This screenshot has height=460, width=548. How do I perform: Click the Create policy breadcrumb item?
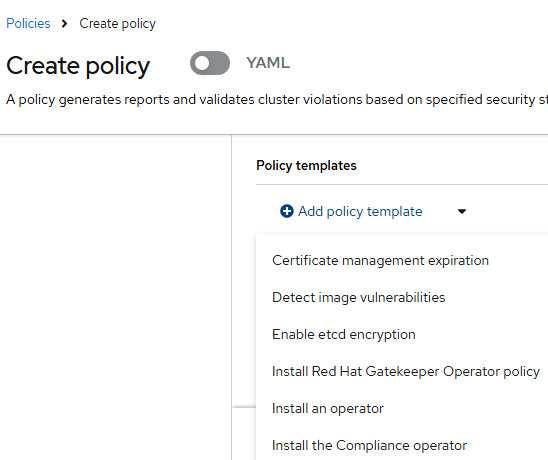[117, 24]
